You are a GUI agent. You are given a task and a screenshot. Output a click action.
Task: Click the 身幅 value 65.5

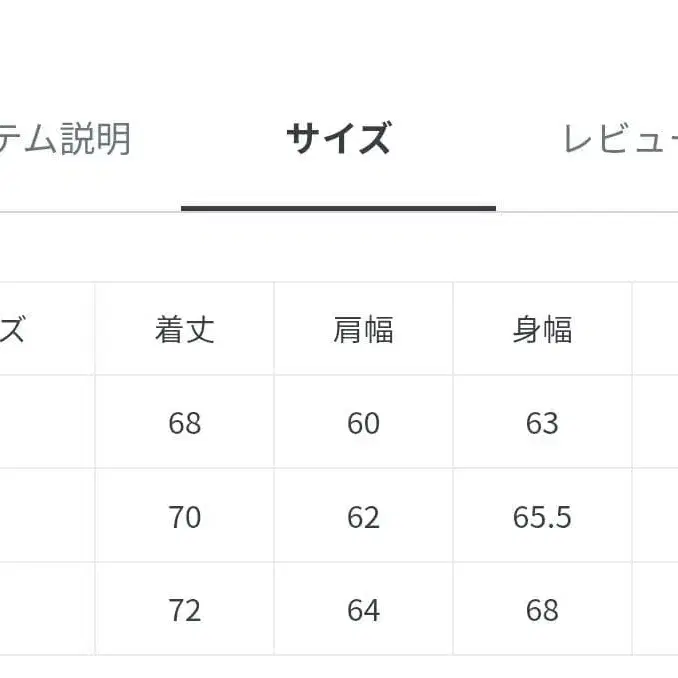click(542, 517)
